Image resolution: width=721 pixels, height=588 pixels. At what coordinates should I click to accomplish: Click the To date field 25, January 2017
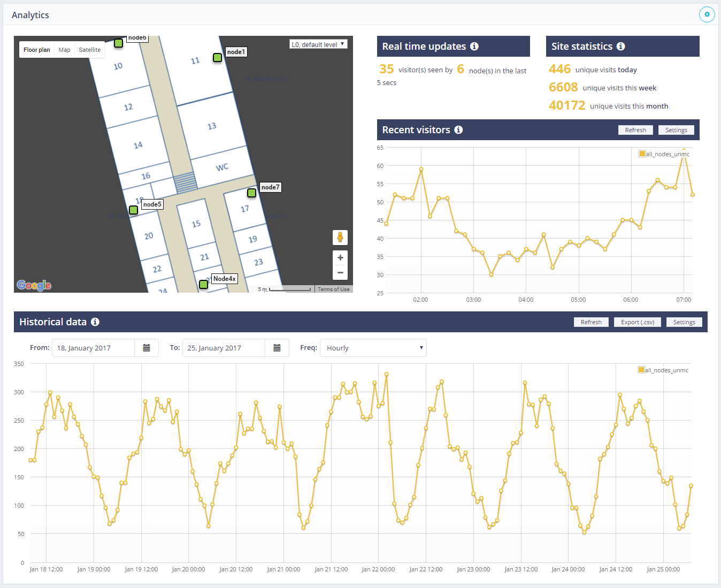[x=224, y=348]
